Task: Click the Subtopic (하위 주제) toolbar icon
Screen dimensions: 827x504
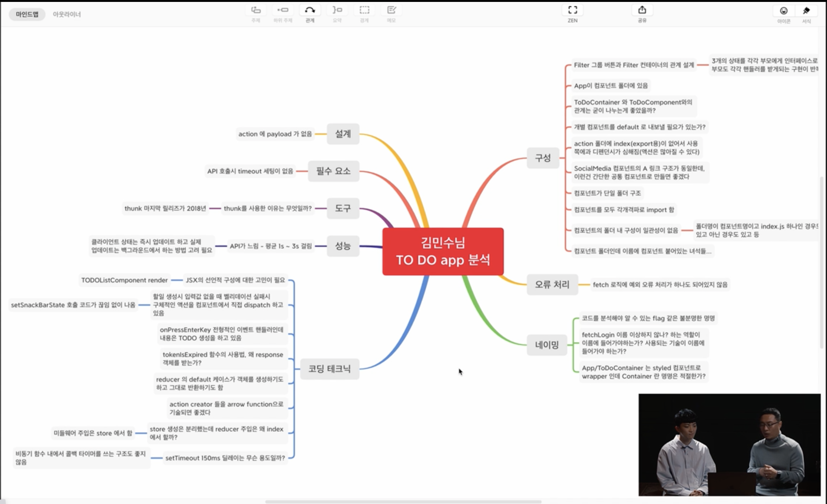Action: [x=283, y=10]
